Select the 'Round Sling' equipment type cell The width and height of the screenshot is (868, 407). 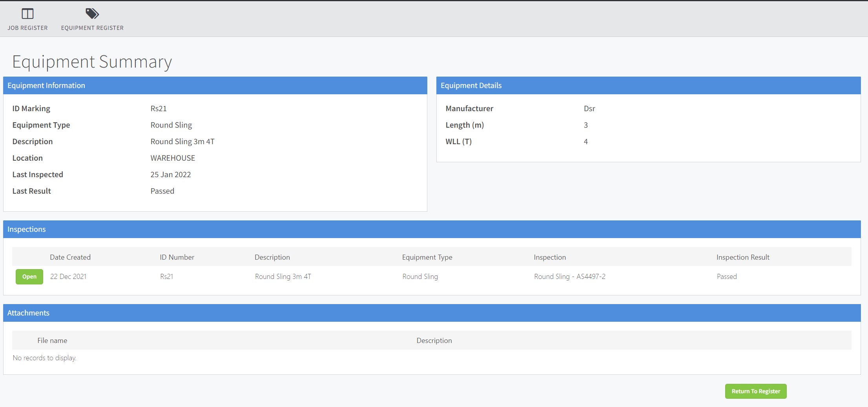pos(420,277)
